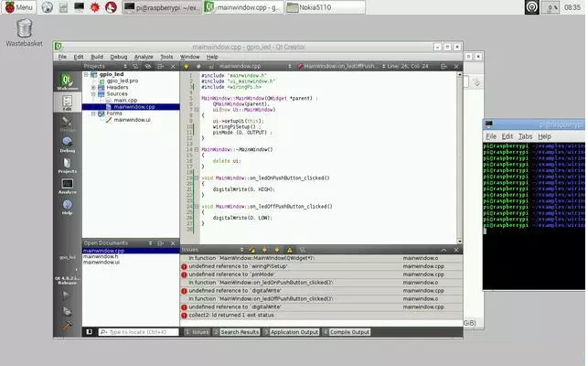The image size is (588, 366).
Task: Collapse the Forms folder in project tree
Action: [x=91, y=113]
